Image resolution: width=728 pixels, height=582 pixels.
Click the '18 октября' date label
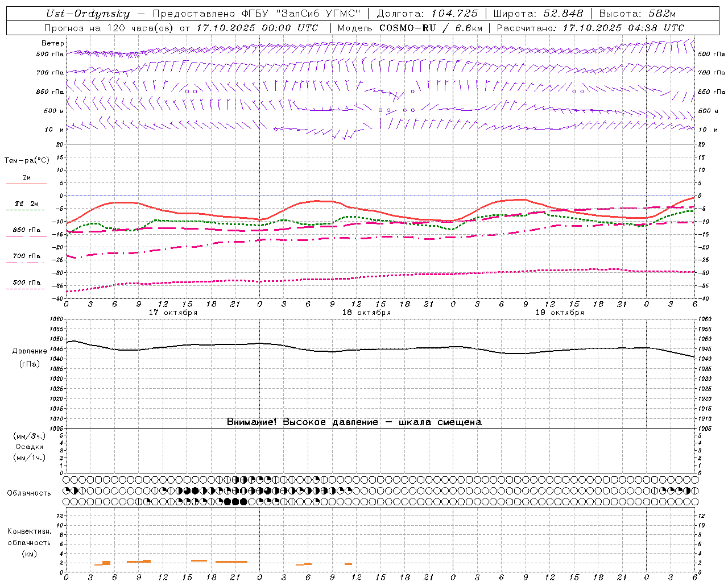366,313
